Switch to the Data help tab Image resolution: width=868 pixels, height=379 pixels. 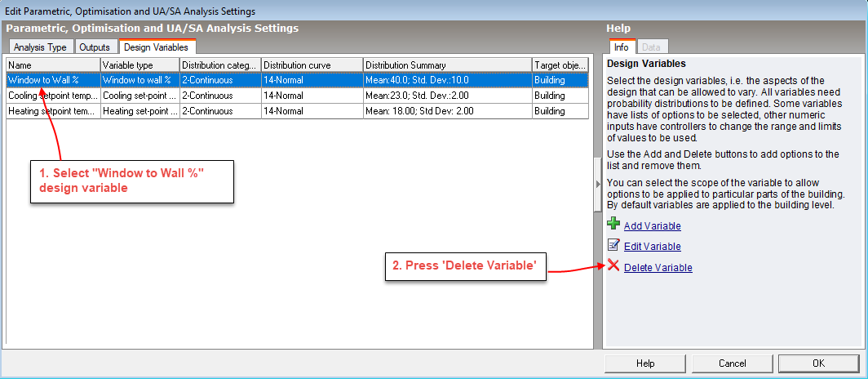click(x=651, y=47)
